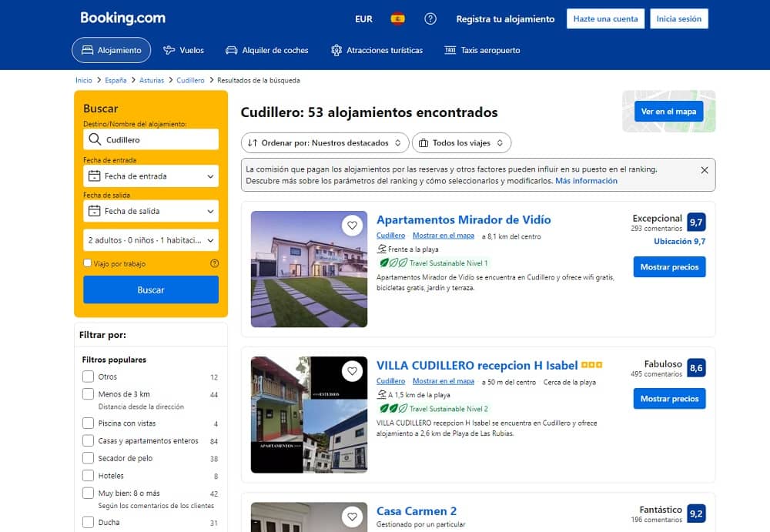The width and height of the screenshot is (770, 532).
Task: Toggle the Viajo por trabajo checkbox
Action: 88,263
